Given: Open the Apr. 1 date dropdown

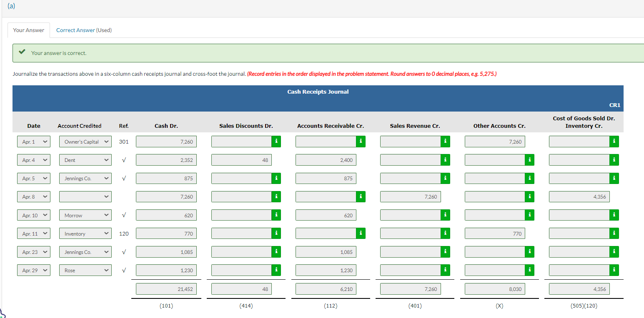Looking at the screenshot, I should click(x=34, y=142).
